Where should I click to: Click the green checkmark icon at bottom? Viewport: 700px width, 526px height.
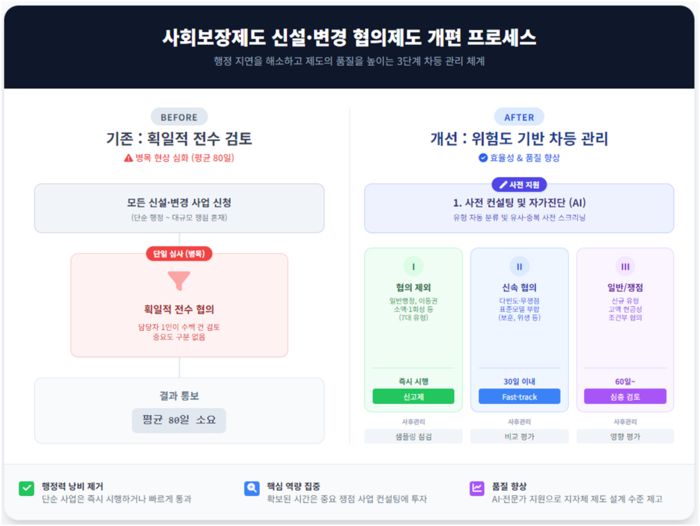(27, 489)
